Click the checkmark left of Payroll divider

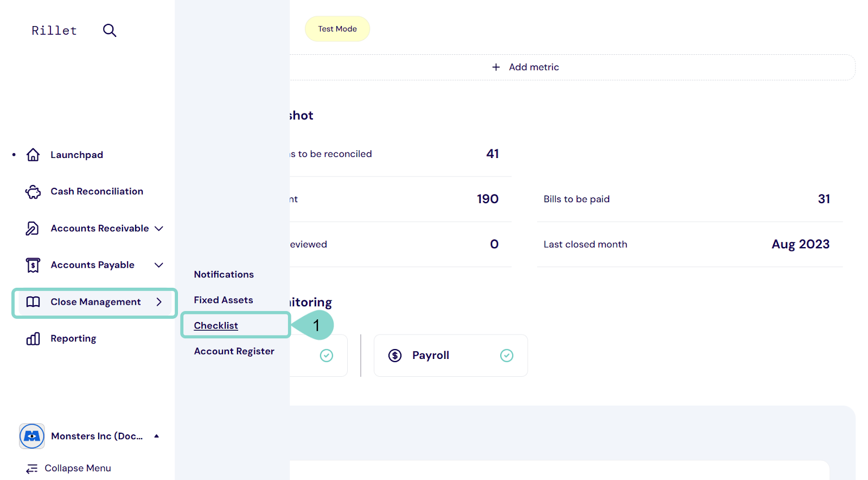[327, 356]
